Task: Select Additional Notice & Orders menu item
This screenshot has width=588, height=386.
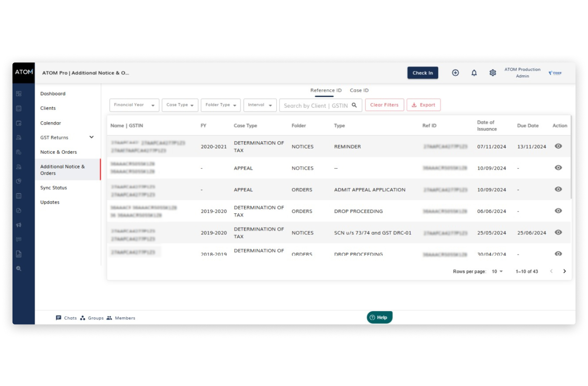Action: point(68,170)
